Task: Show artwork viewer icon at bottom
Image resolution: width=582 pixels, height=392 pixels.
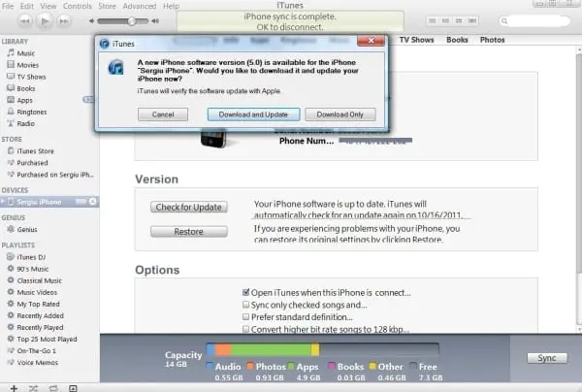Action: click(73, 388)
